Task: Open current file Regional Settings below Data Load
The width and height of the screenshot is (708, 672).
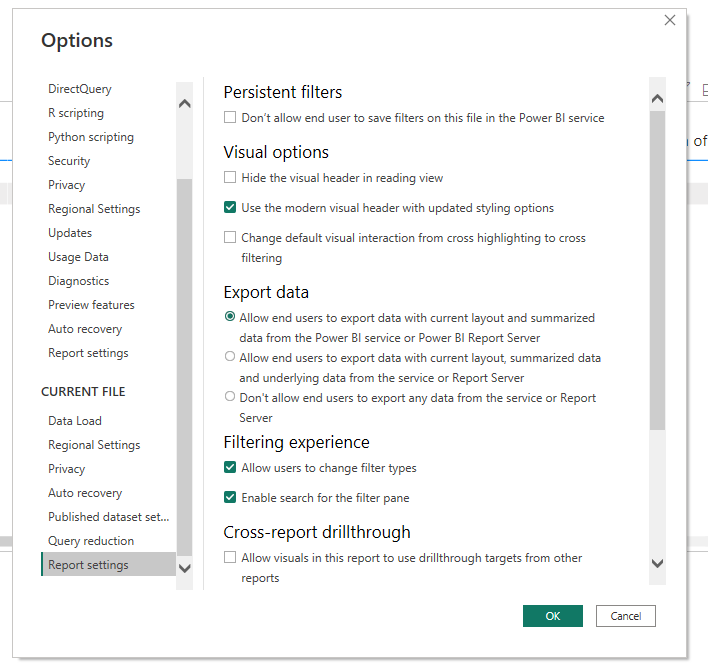Action: click(94, 445)
